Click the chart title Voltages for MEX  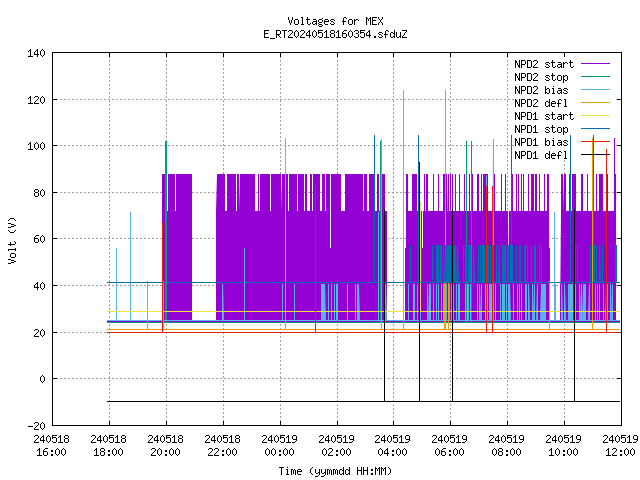pos(335,21)
